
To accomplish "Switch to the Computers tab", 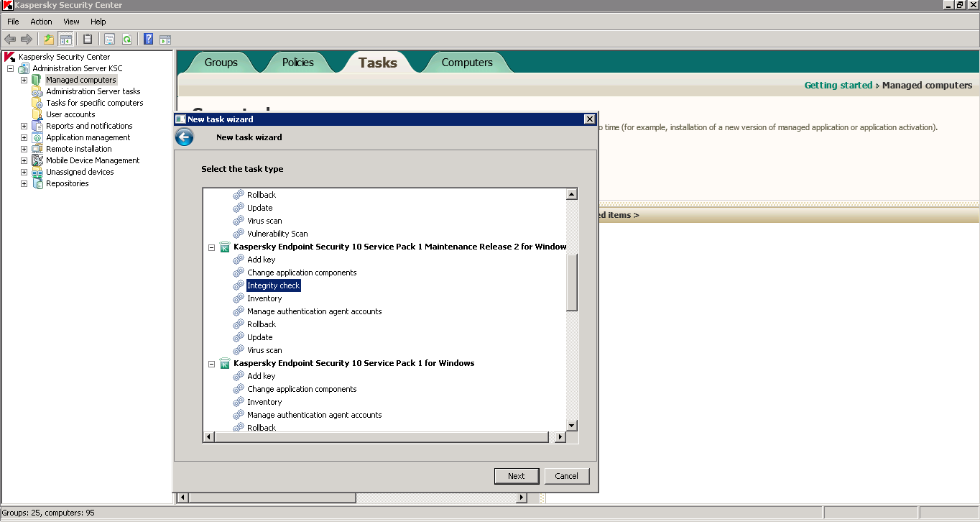I will coord(467,63).
